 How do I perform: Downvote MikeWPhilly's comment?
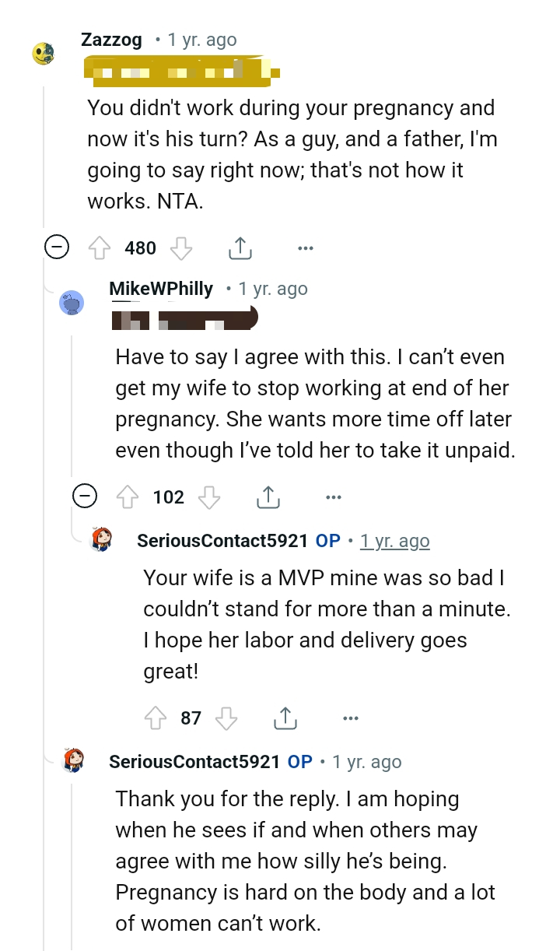pyautogui.click(x=208, y=497)
